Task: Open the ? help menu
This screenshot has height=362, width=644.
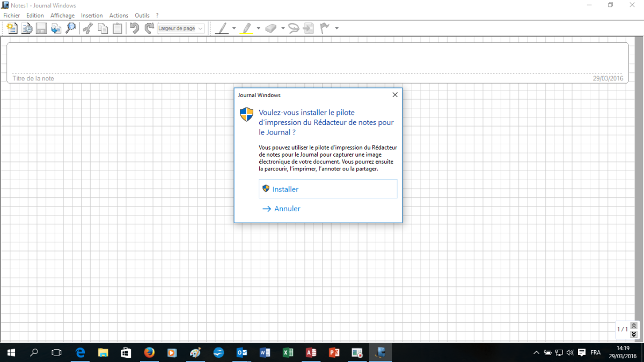Action: (x=157, y=16)
